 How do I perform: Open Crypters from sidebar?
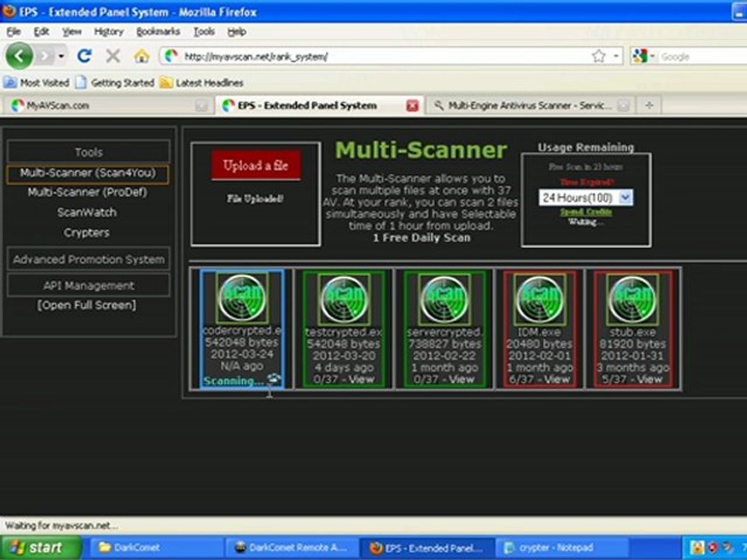tap(86, 233)
